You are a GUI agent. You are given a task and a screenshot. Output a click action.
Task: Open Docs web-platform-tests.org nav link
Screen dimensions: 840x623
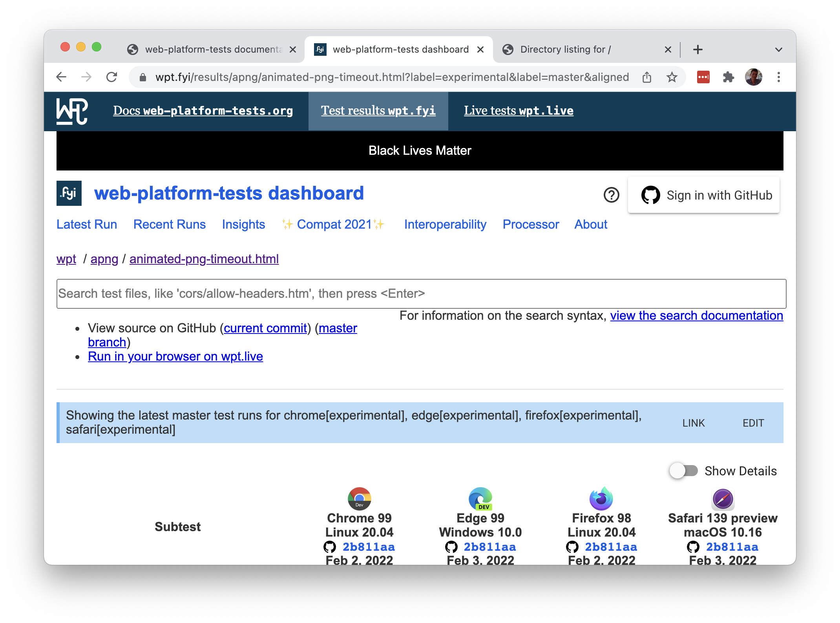(x=203, y=111)
